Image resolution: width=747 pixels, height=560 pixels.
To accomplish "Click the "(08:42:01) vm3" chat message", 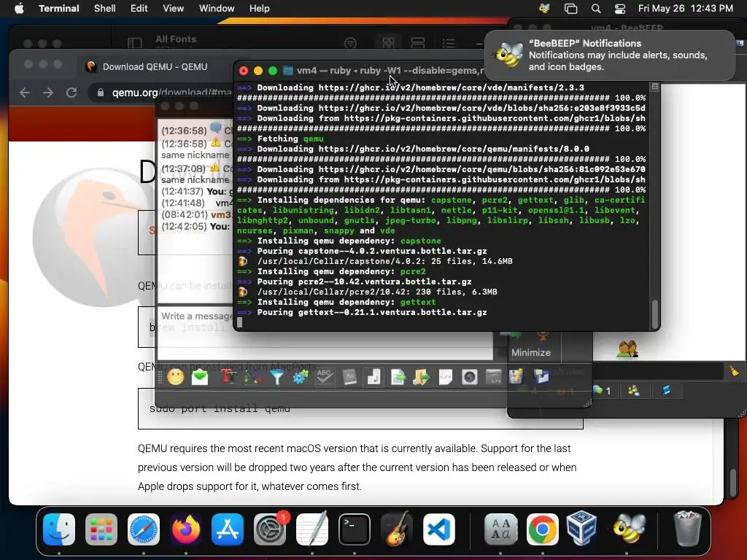I will (196, 215).
